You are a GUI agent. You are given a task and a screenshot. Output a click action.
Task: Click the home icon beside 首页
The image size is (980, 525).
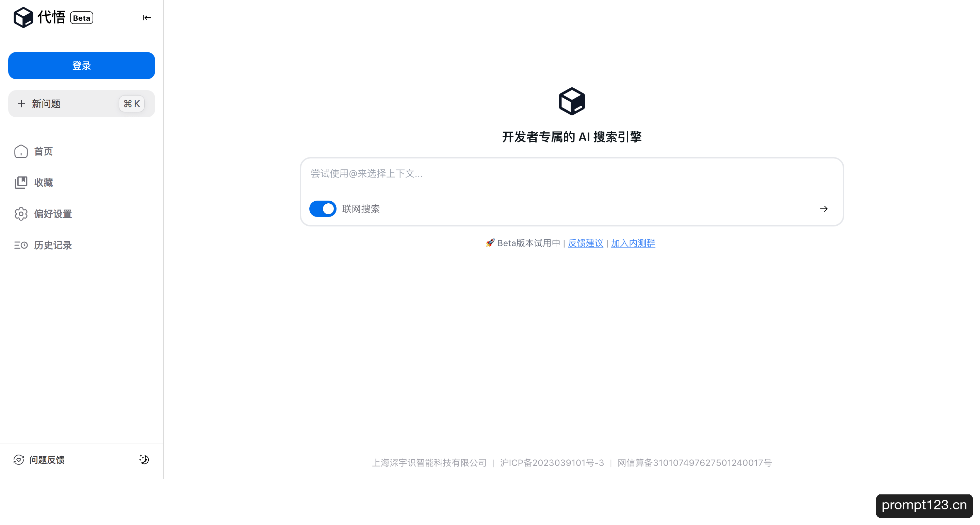[x=21, y=151]
